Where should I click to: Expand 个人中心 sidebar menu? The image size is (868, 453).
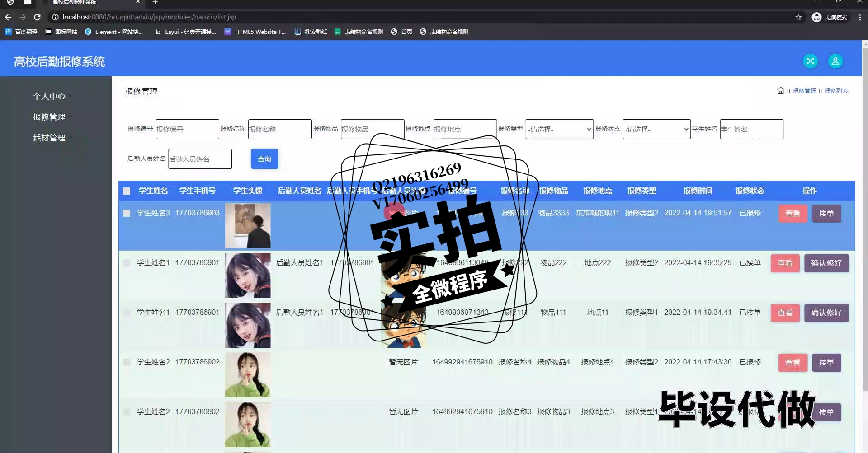point(49,96)
